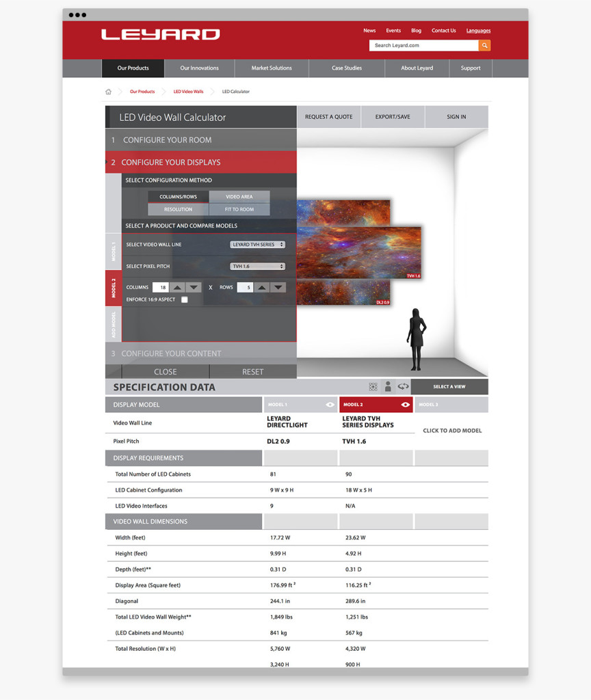Expand Configure Your Content section
This screenshot has height=700, width=591.
pos(201,353)
